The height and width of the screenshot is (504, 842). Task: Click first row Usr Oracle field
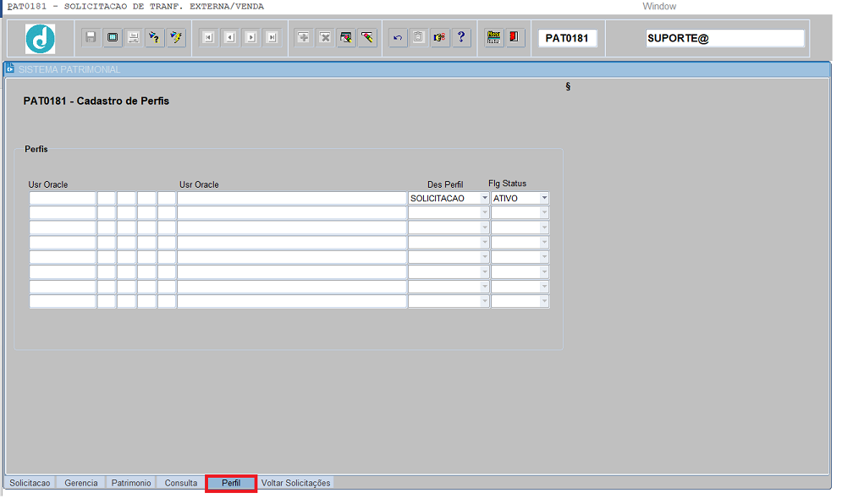[63, 198]
